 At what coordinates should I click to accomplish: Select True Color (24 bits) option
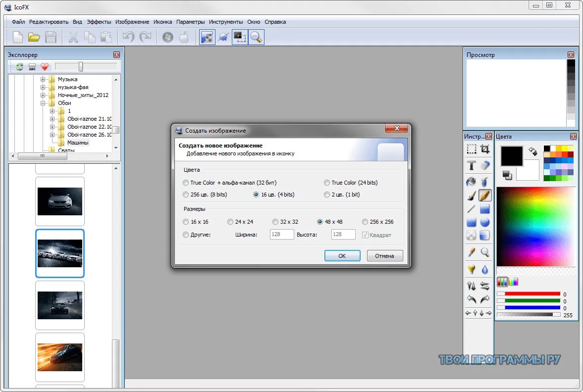351,183
